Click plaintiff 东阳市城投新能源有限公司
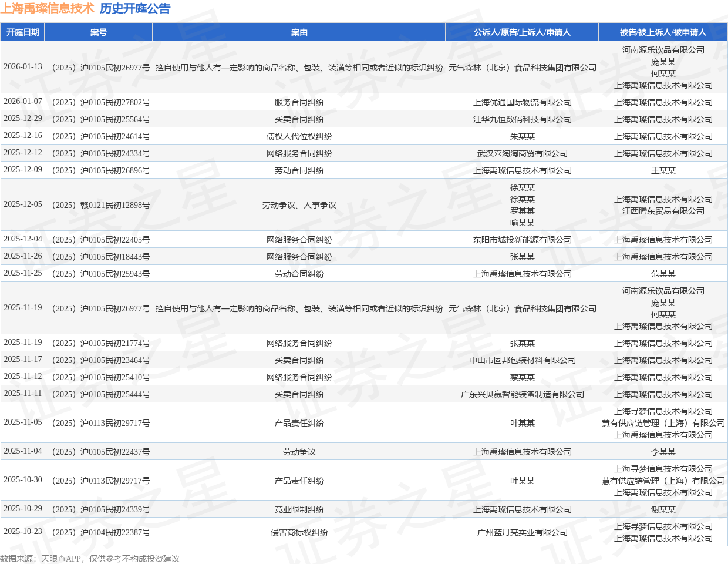This screenshot has height=564, width=728. coord(523,240)
